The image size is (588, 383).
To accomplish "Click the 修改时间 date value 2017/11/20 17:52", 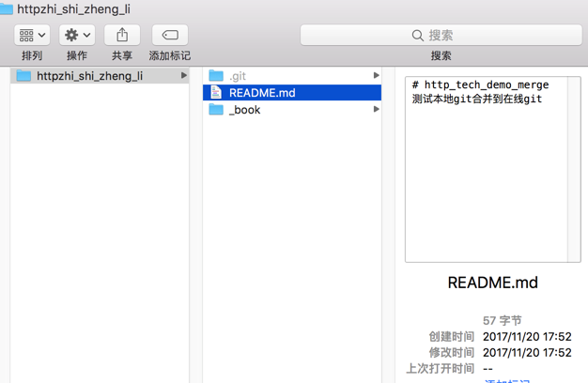I will coord(527,353).
